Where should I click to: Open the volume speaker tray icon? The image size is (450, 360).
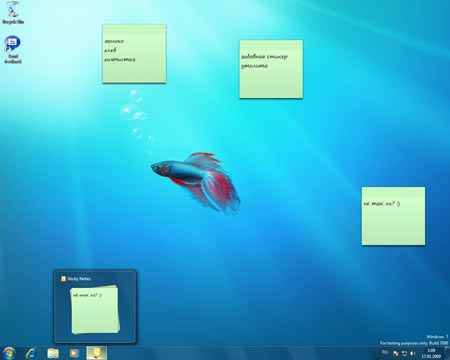point(413,353)
